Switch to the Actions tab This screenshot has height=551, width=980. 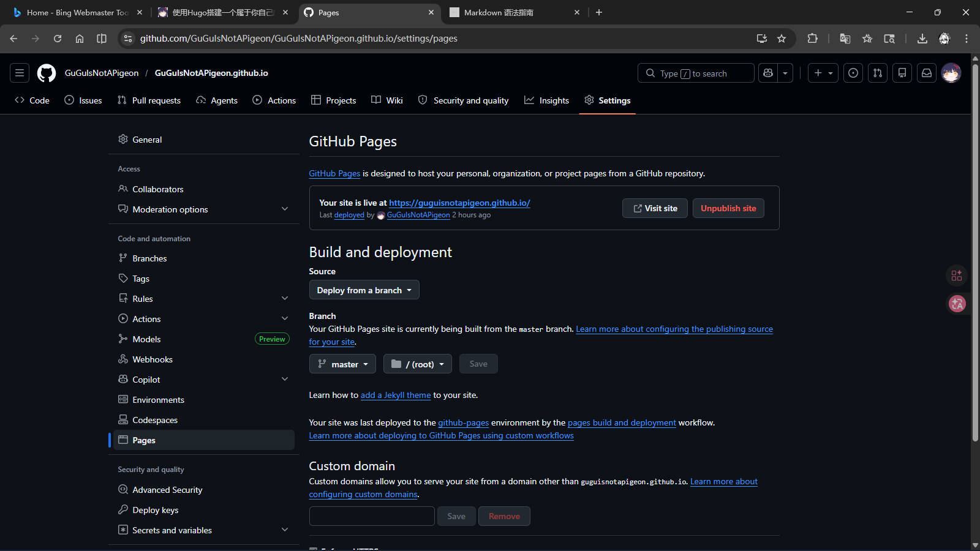[x=274, y=100]
